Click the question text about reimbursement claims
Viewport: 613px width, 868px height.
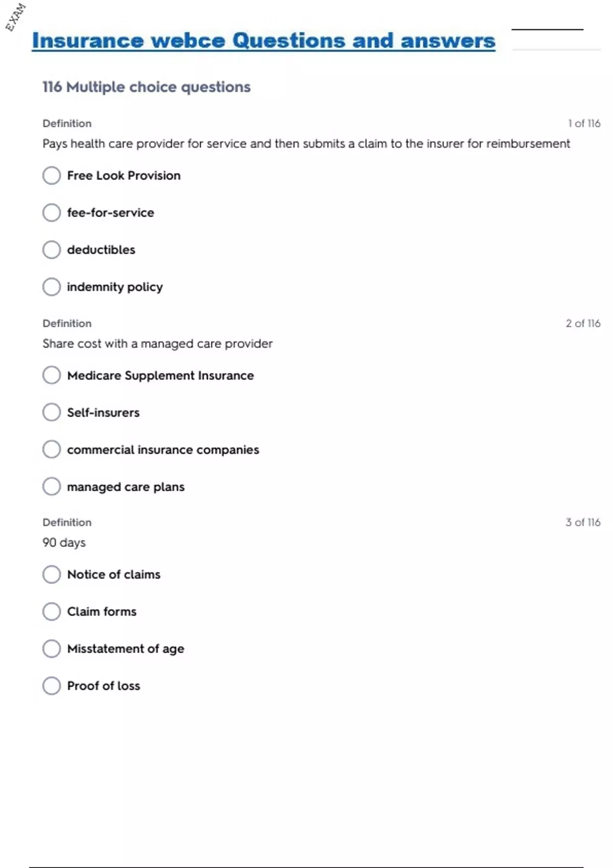click(x=306, y=144)
